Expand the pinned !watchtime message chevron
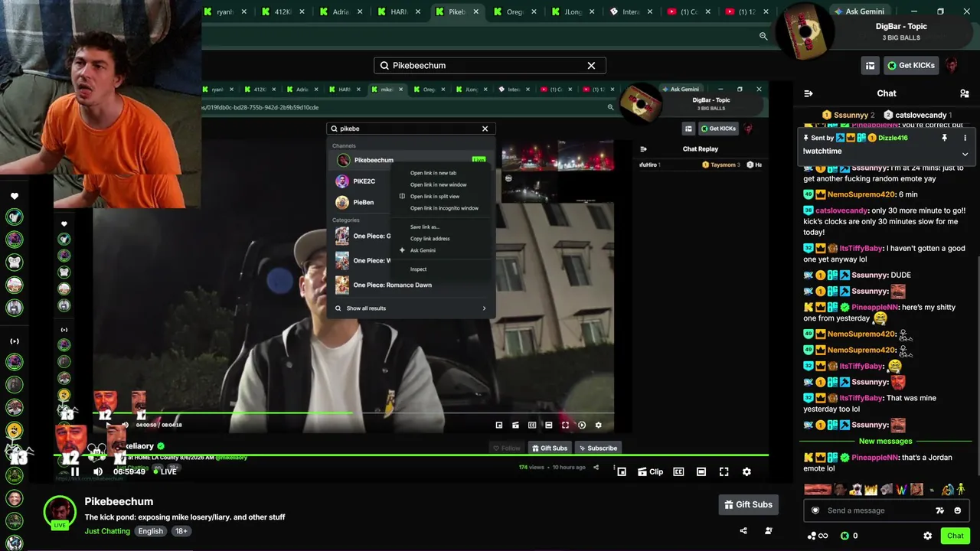Screen dimensions: 980x551 coord(965,154)
